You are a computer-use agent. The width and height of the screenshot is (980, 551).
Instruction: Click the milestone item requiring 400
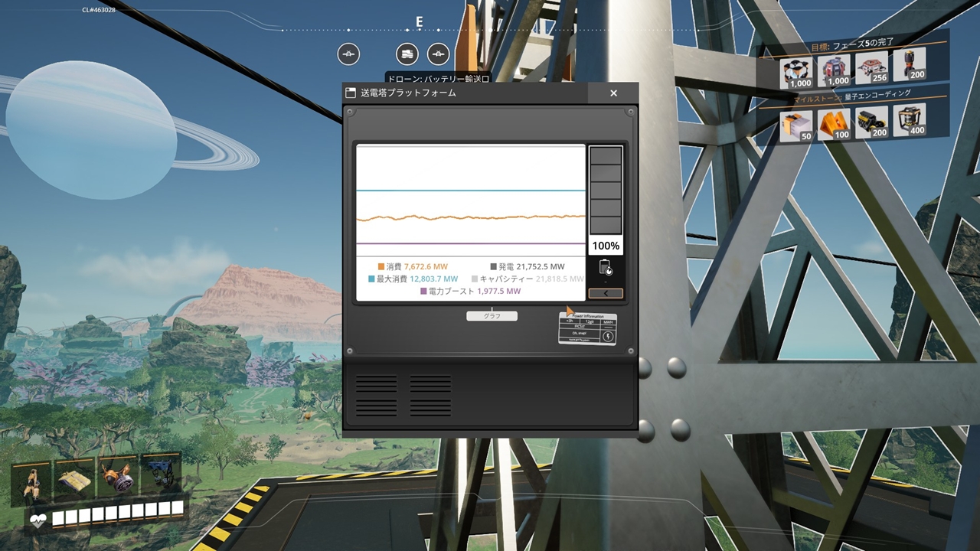[x=909, y=122]
